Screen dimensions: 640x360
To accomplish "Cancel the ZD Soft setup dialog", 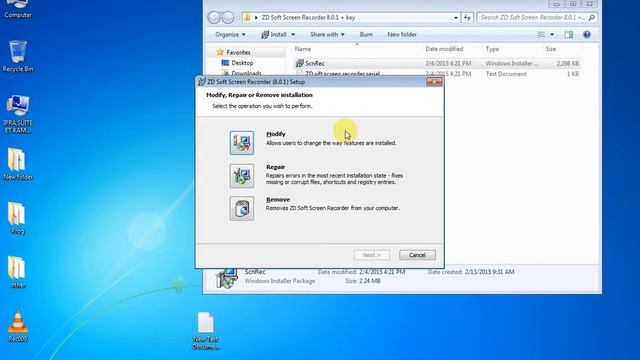I will coord(417,255).
